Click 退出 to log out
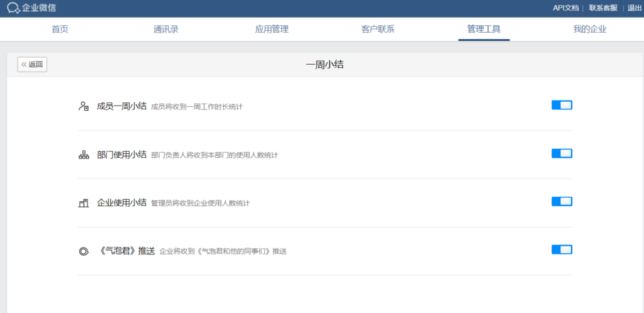 pyautogui.click(x=635, y=8)
